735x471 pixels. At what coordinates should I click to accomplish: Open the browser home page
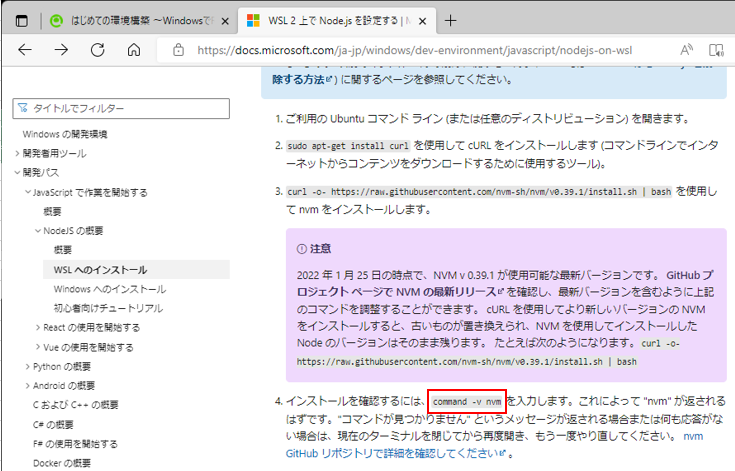click(134, 50)
